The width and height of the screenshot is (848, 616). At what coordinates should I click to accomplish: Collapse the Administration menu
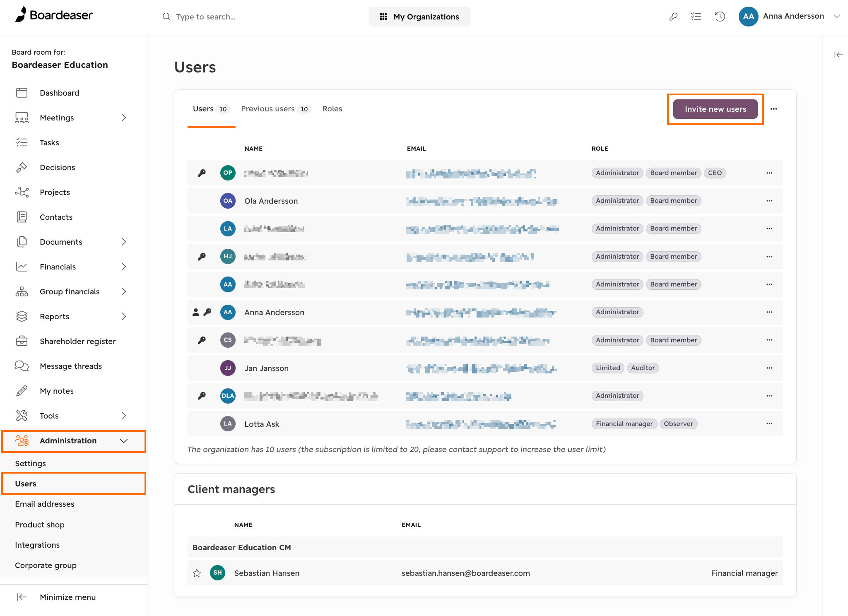coord(124,441)
